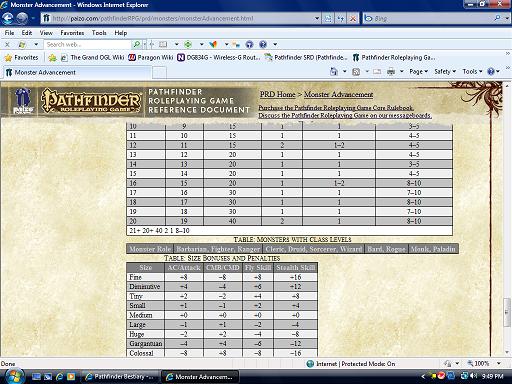Open the Help menu
512x384 pixels.
click(121, 33)
